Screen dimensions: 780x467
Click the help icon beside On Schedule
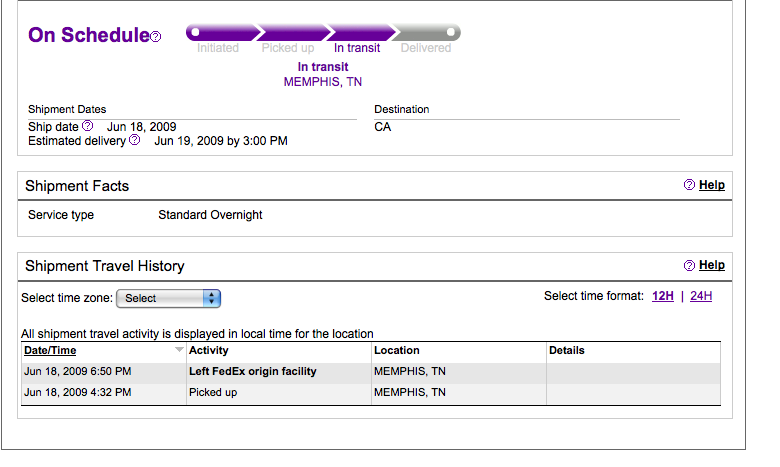coord(156,37)
